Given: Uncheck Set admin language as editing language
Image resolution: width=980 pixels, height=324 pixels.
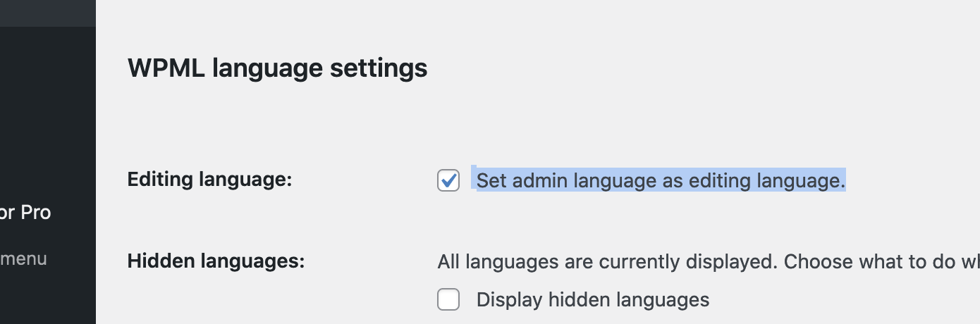Looking at the screenshot, I should [x=448, y=180].
